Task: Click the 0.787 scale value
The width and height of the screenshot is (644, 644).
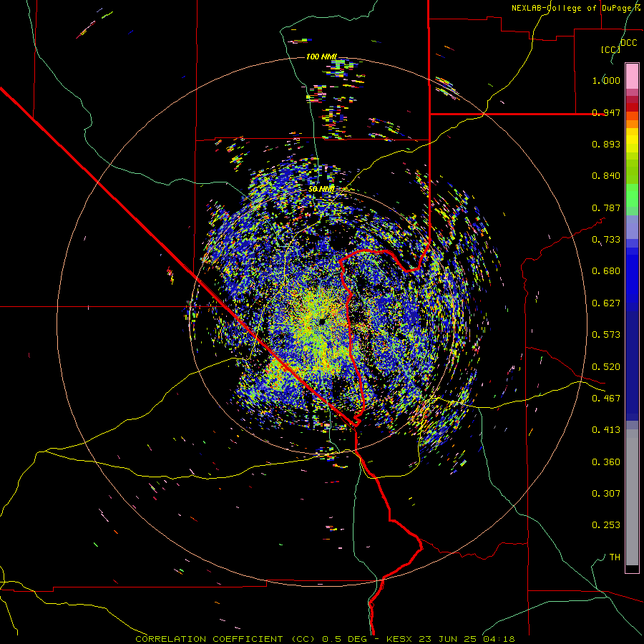Action: 606,208
